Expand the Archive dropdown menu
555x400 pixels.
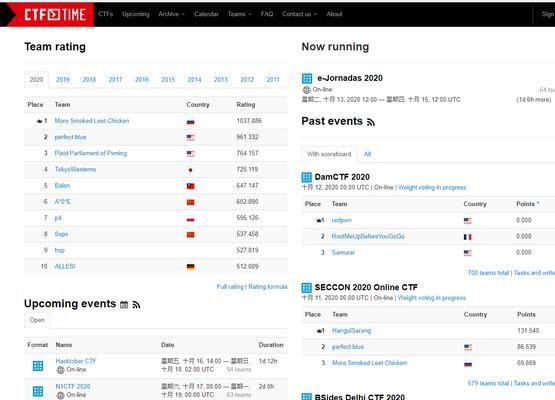171,14
